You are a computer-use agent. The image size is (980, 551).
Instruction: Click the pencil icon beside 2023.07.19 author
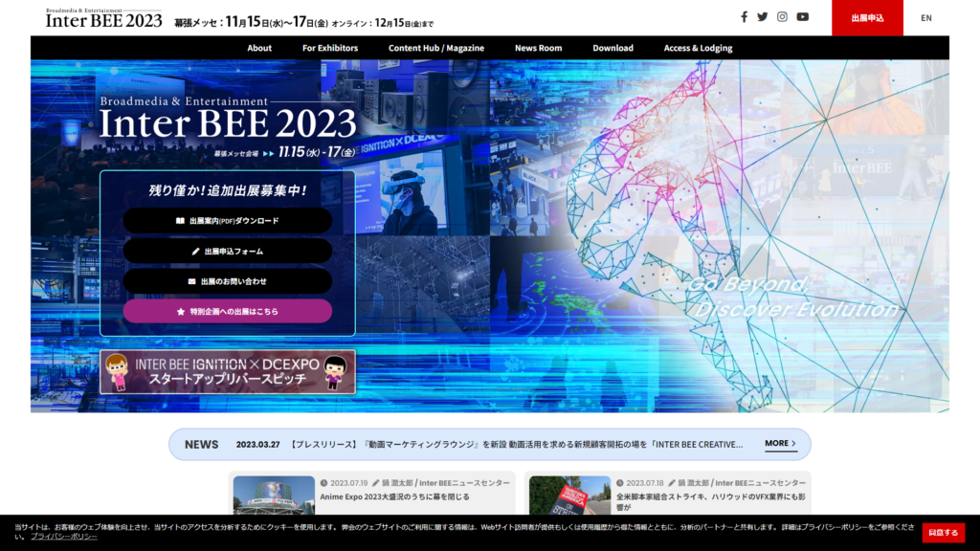[x=375, y=483]
